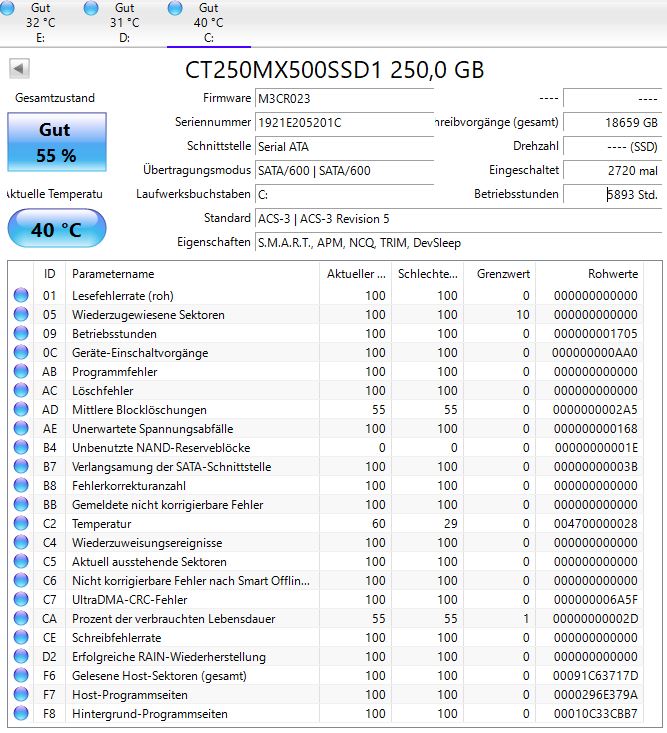This screenshot has height=733, width=667.
Task: Click the Standard field ACS-3 Revision 5
Action: point(458,219)
